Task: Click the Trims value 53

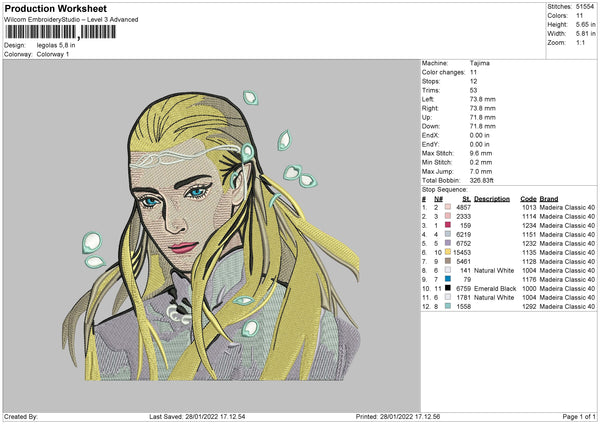Action: point(473,90)
